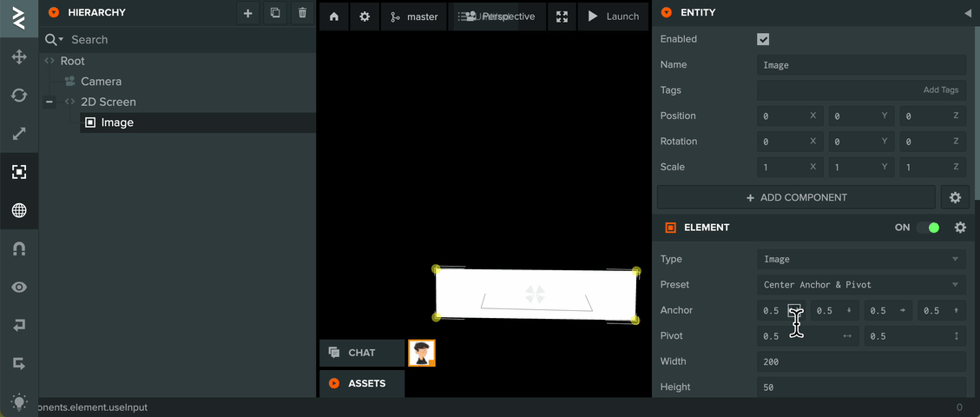Viewport: 980px width, 417px height.
Task: Click the white Image element in viewport
Action: tap(536, 295)
